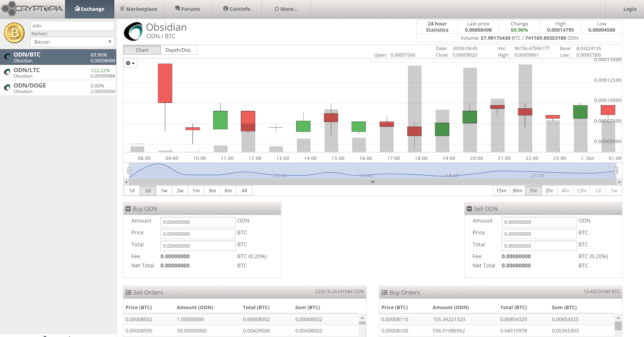Select the ODN/LTC market row
Image resolution: width=644 pixels, height=337 pixels.
(58, 72)
